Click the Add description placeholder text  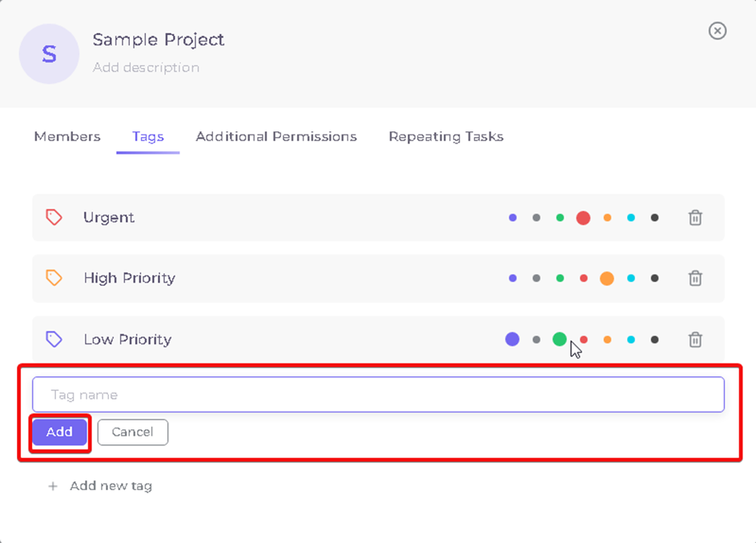click(x=146, y=67)
